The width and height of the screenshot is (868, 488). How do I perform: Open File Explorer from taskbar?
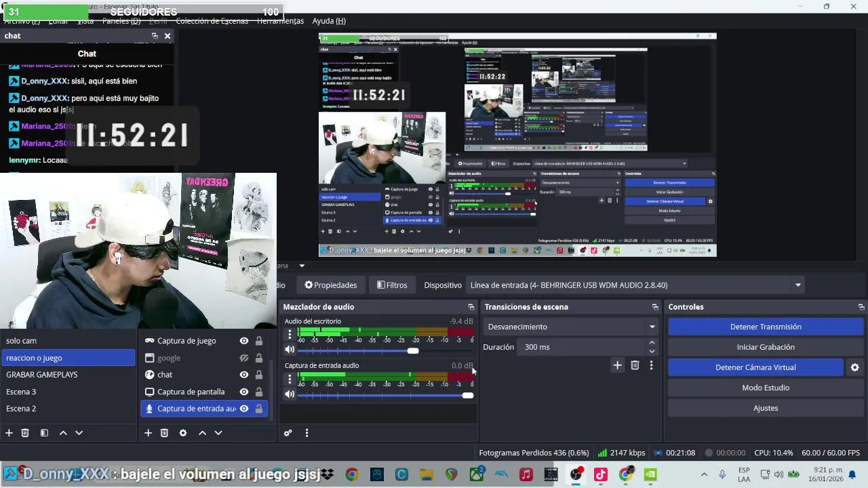[426, 474]
